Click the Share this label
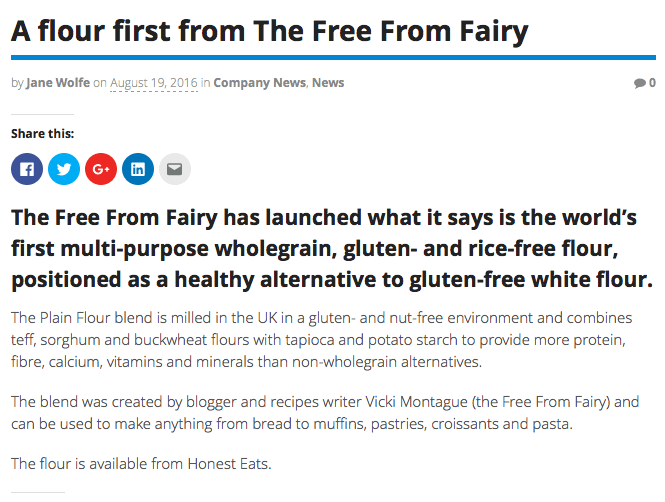Screen dimensions: 665x502 pos(42,134)
